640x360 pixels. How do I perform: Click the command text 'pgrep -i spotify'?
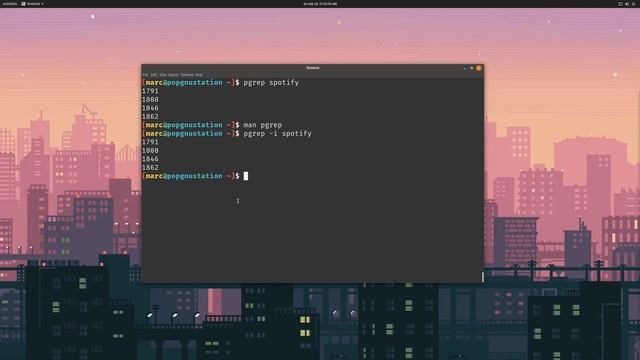pos(278,133)
